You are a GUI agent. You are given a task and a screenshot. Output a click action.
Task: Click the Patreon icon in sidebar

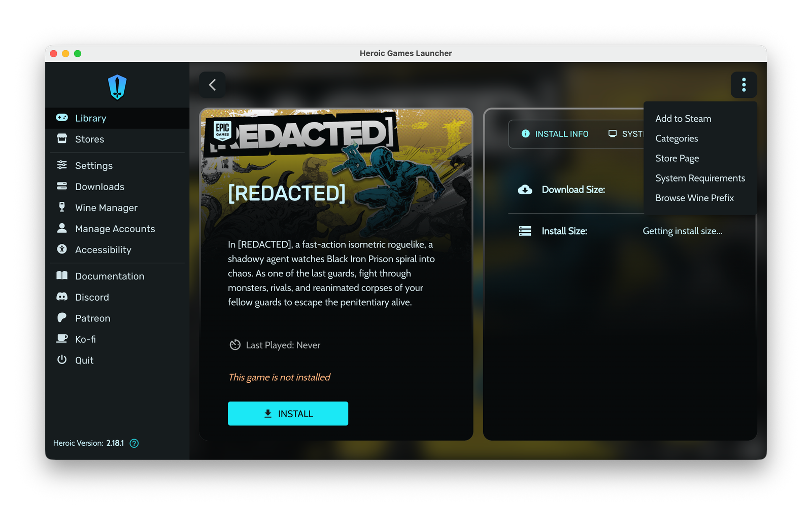(62, 318)
